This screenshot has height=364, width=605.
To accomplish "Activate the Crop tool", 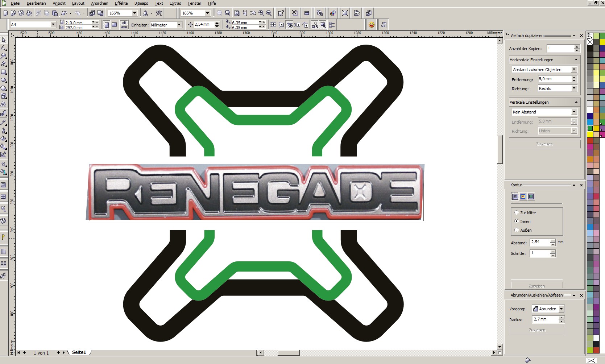I will [x=4, y=164].
